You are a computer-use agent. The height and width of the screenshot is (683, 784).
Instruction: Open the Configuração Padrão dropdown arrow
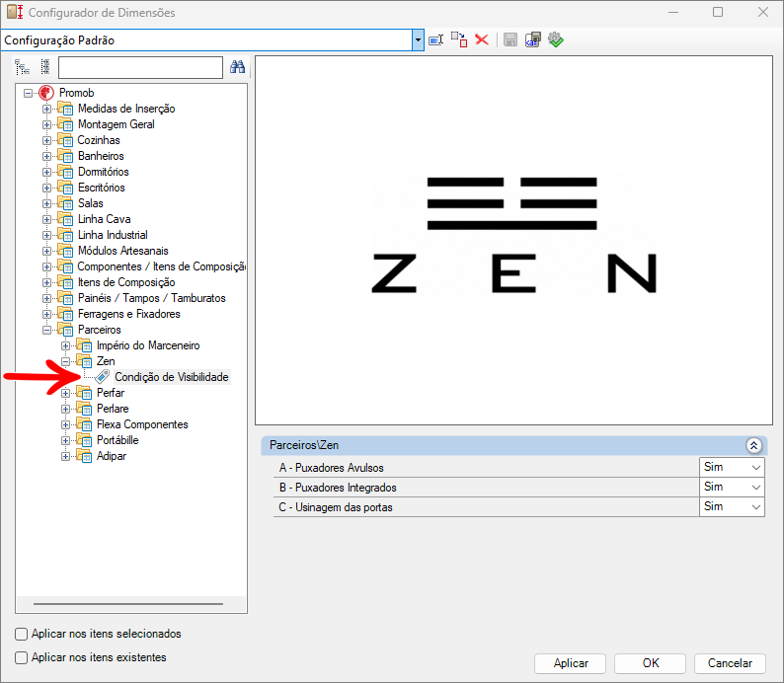418,39
